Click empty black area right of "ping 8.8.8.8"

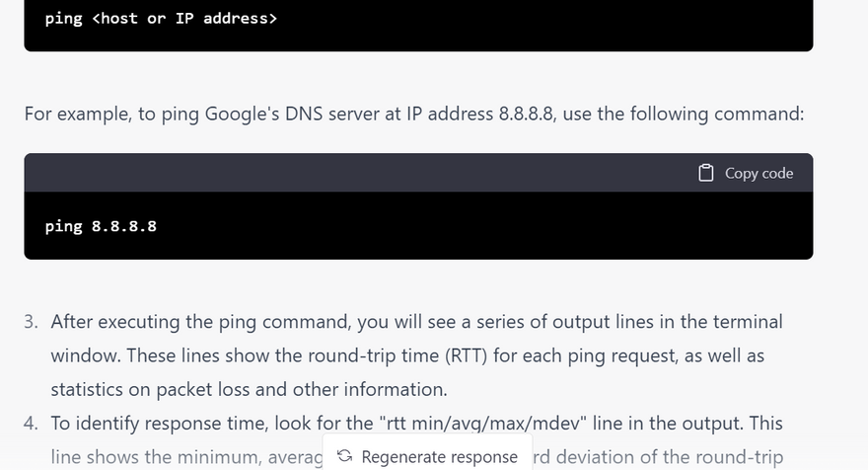[x=493, y=226]
